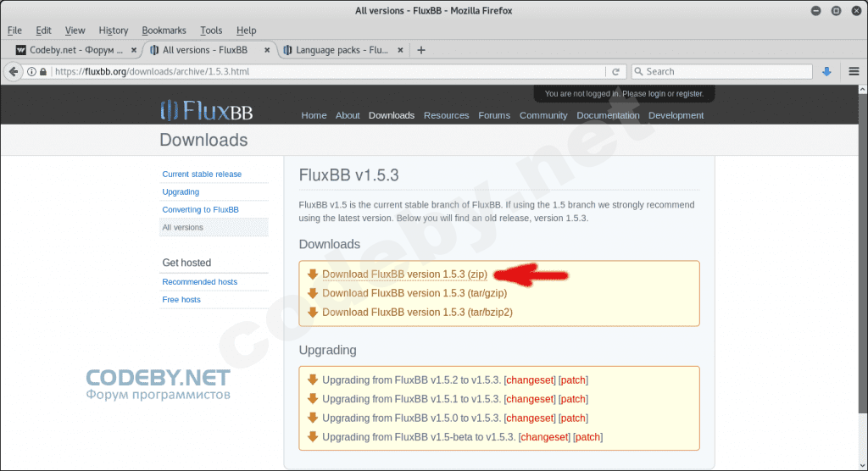Go to Home in FluxBB navigation
Screen dimensions: 868x471
pos(314,115)
